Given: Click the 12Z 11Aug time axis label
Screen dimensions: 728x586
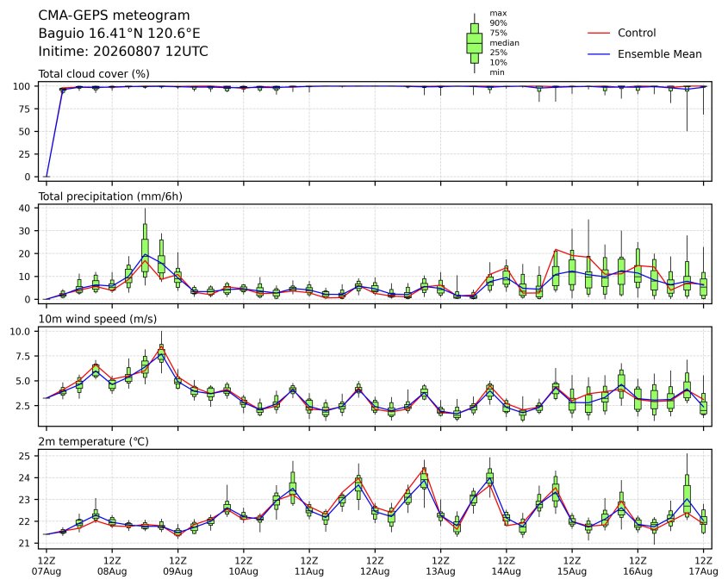Looking at the screenshot, I should (309, 566).
